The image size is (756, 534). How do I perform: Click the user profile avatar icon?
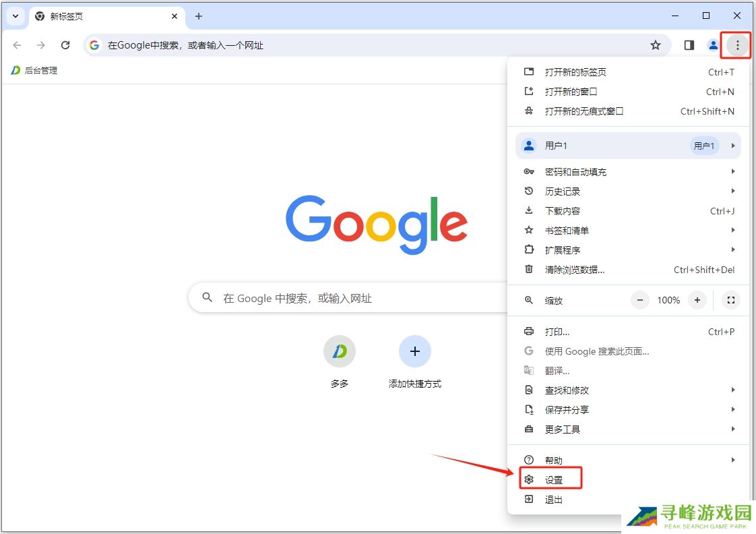pos(713,45)
